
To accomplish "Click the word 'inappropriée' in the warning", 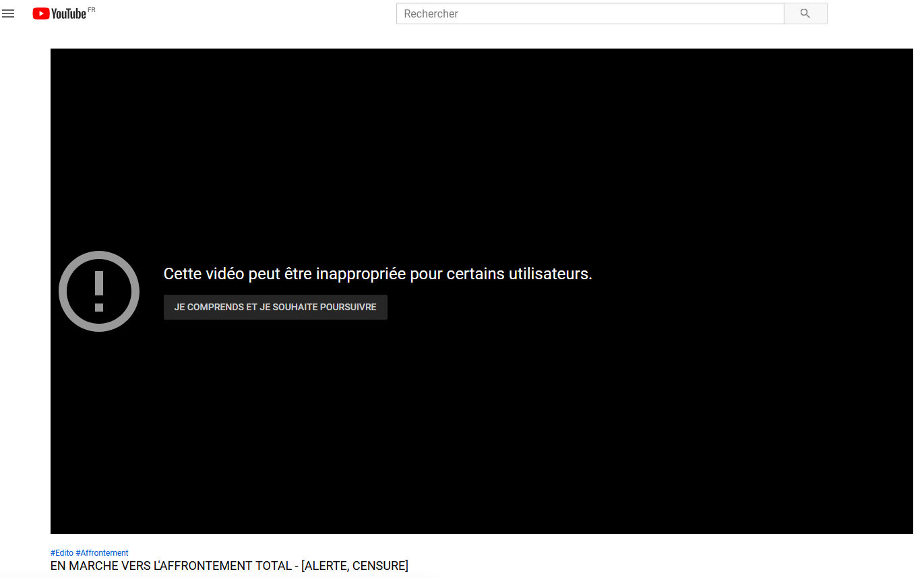I will click(361, 274).
